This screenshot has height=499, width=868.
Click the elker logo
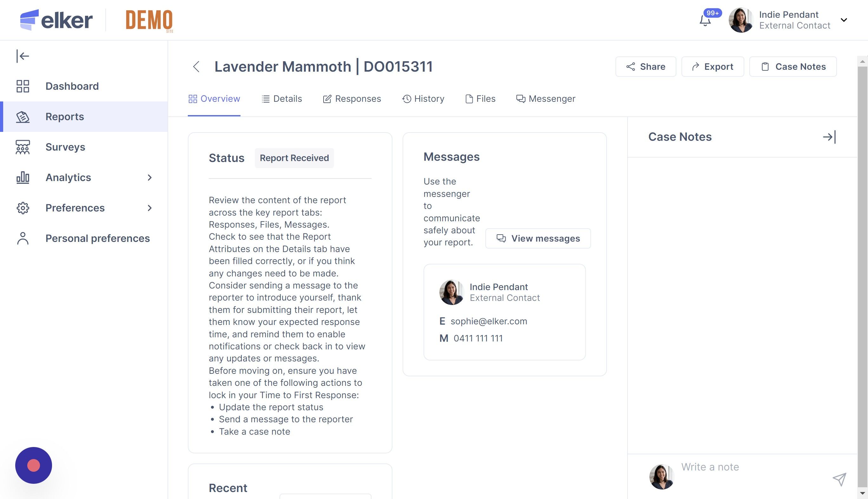(56, 20)
